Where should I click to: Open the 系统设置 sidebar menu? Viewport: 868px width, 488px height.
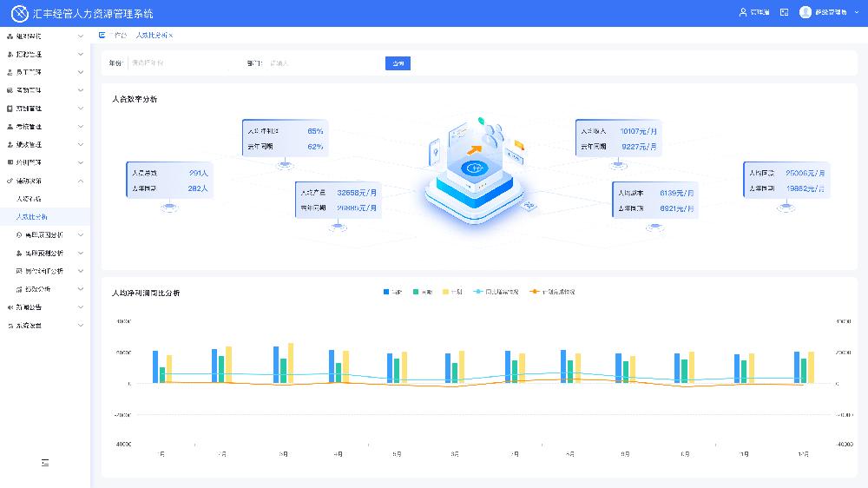pos(45,325)
